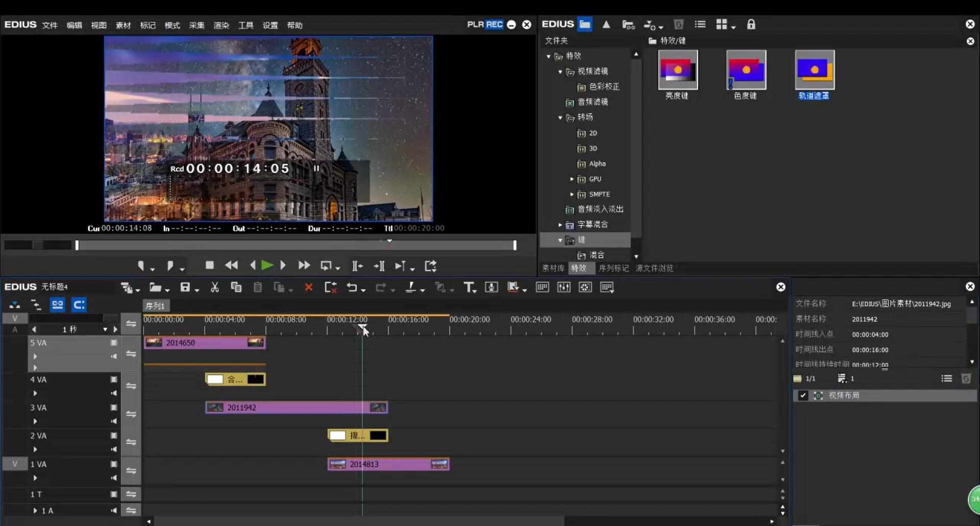
Task: Toggle video mute on 3 VA track
Action: (x=114, y=408)
